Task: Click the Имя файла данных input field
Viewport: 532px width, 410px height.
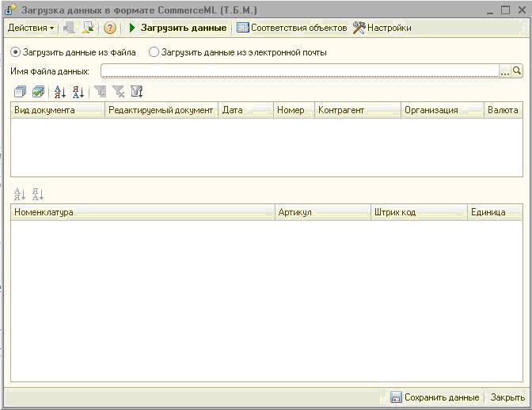Action: pos(299,72)
